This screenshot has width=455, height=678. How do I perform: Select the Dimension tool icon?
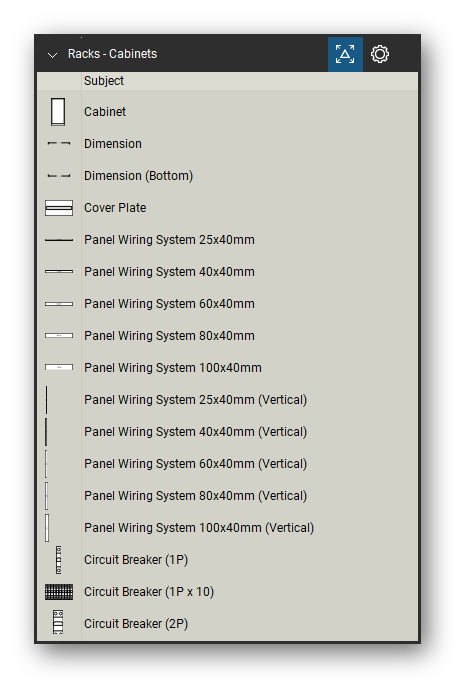click(x=59, y=143)
